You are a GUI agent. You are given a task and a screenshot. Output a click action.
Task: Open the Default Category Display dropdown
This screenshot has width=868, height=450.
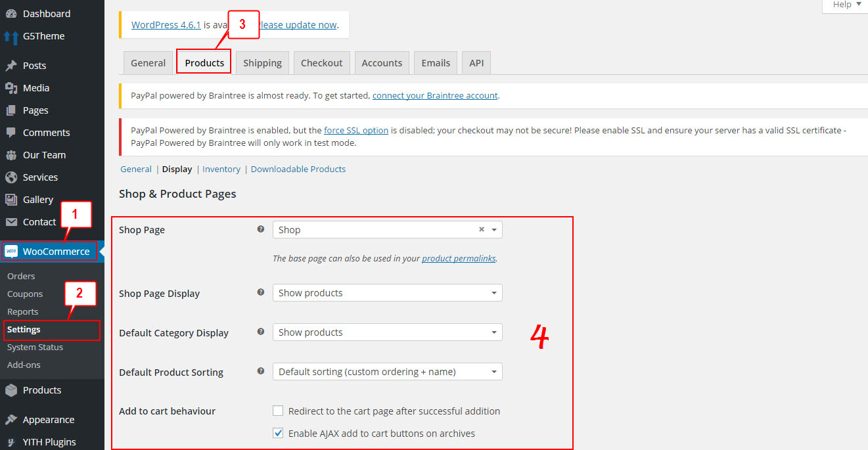[388, 332]
